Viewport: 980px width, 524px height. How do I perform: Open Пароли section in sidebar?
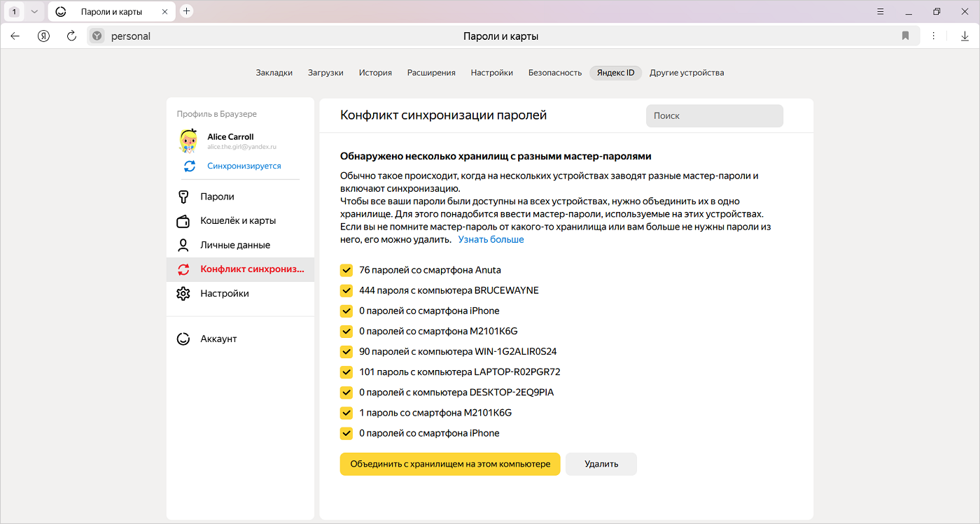pos(217,197)
